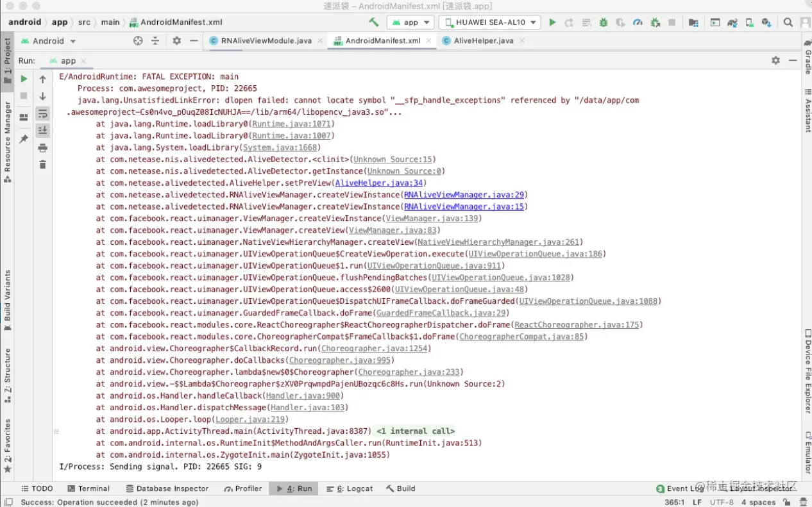Click the Print console output icon

point(43,147)
